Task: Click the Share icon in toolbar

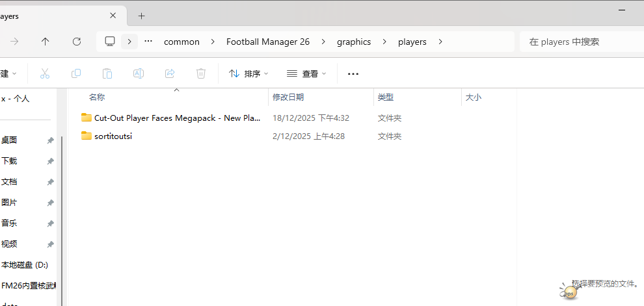Action: 170,73
